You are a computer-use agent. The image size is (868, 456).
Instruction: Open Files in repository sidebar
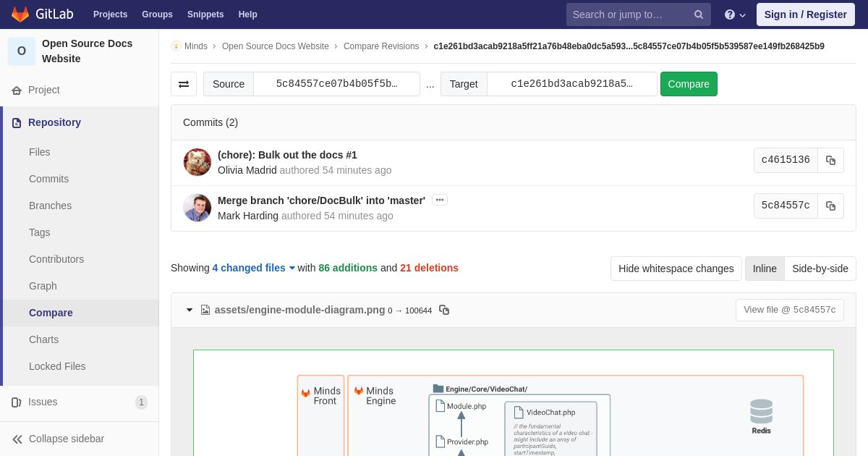(x=40, y=152)
